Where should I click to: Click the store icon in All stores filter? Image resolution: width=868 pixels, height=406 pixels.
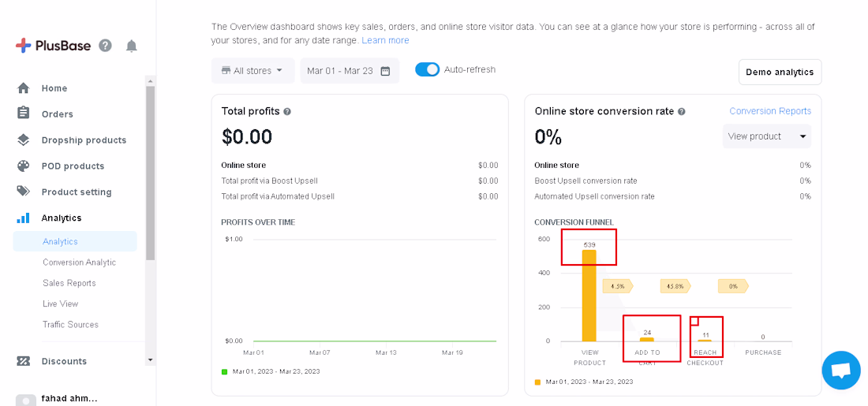226,70
